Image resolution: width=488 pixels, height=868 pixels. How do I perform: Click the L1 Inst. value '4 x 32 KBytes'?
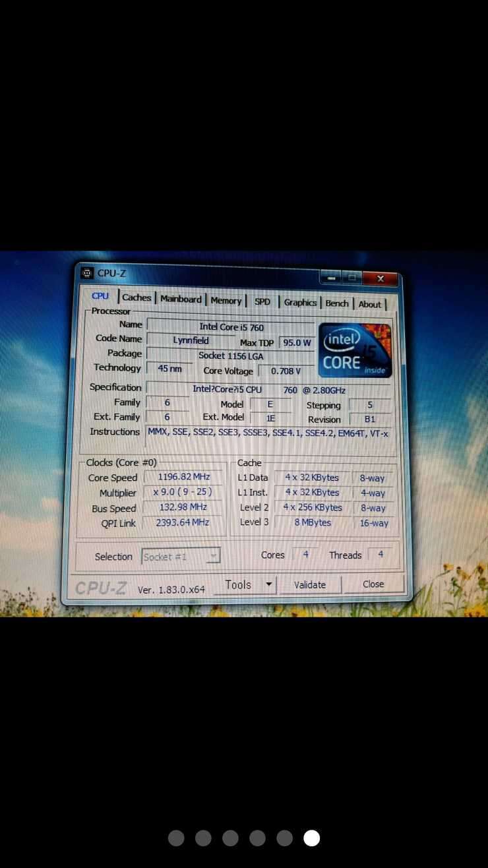point(312,493)
